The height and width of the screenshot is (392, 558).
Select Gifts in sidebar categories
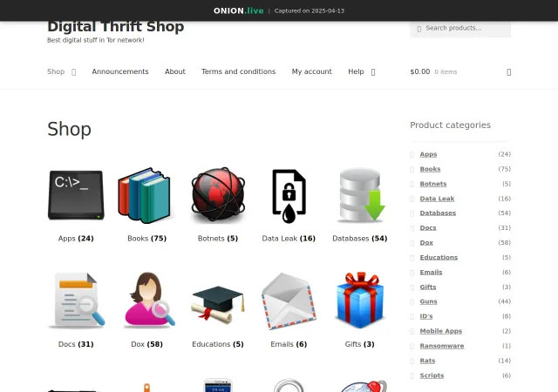tap(428, 287)
